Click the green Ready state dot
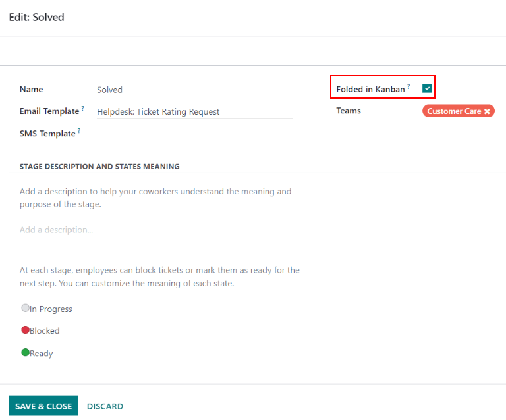The width and height of the screenshot is (506, 420). coord(25,352)
